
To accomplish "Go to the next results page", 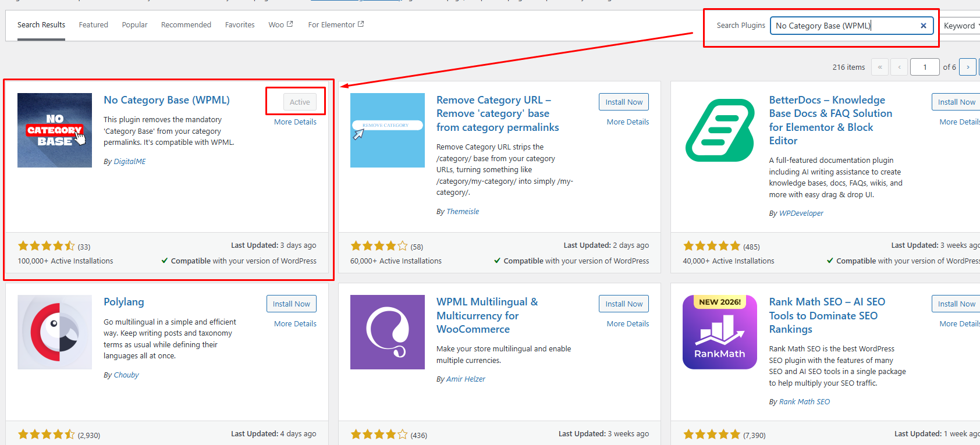I will [x=968, y=67].
